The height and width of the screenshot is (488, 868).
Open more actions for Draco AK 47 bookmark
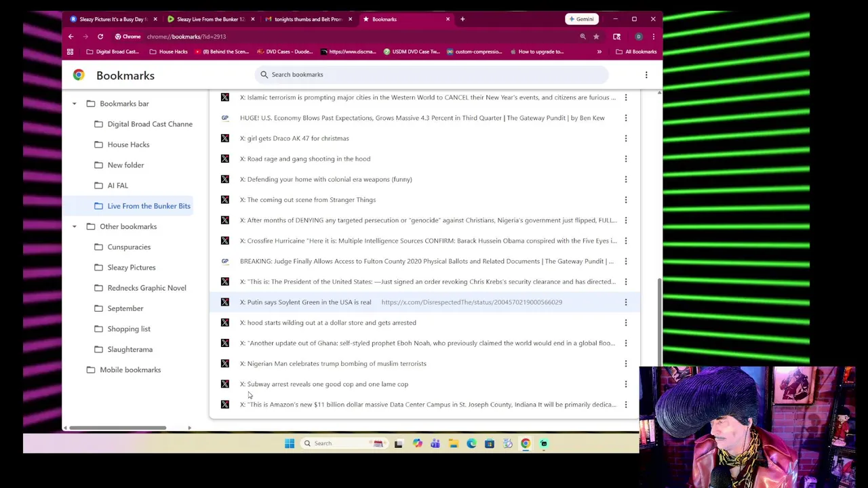[x=626, y=138]
